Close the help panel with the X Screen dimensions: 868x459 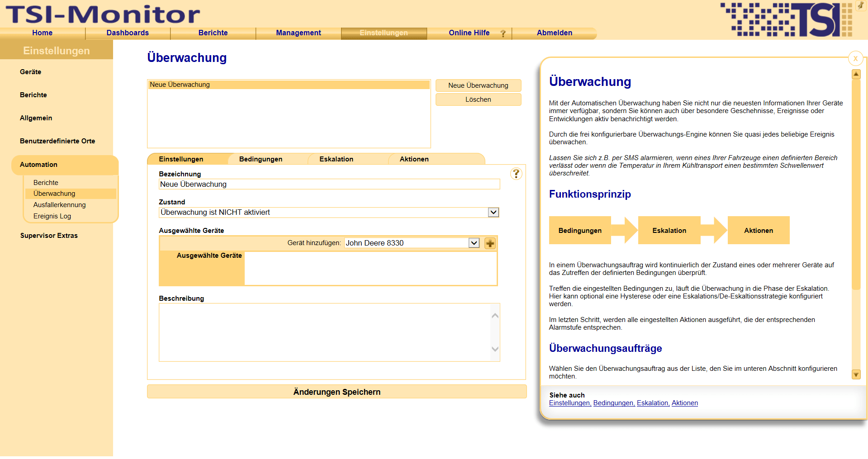[x=855, y=58]
